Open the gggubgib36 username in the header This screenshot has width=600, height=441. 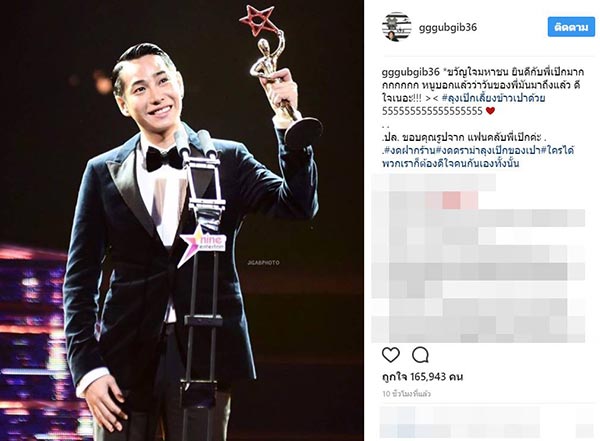448,28
